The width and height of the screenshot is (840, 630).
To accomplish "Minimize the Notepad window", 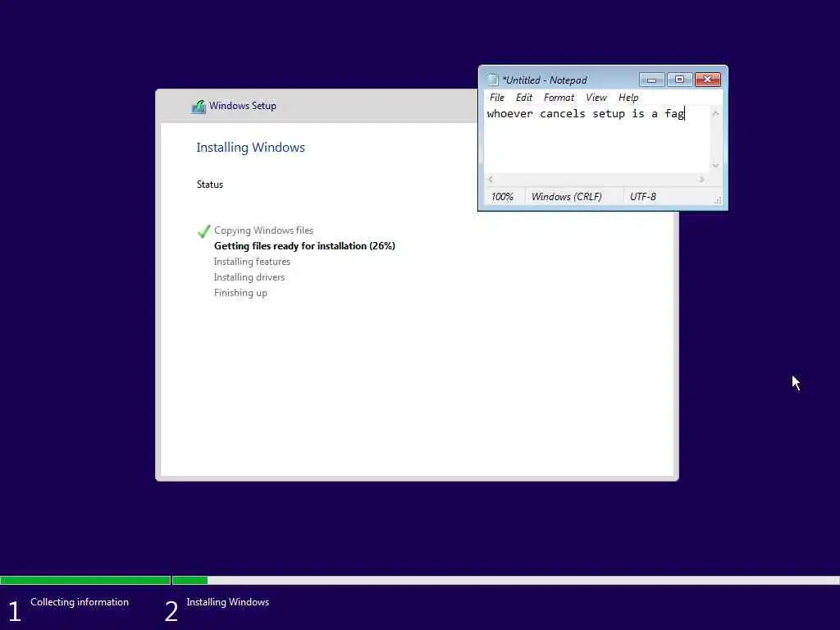I will pyautogui.click(x=651, y=80).
